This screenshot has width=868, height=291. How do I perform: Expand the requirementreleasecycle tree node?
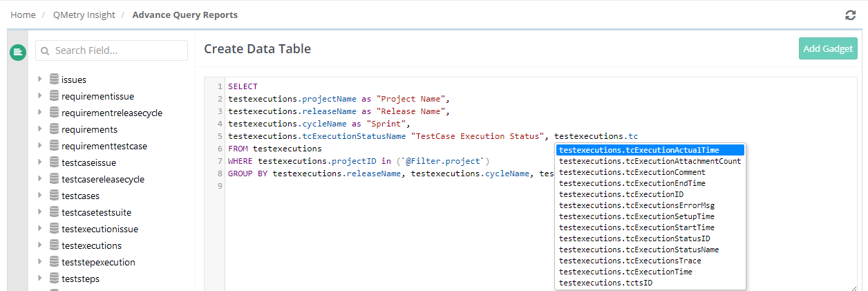40,113
